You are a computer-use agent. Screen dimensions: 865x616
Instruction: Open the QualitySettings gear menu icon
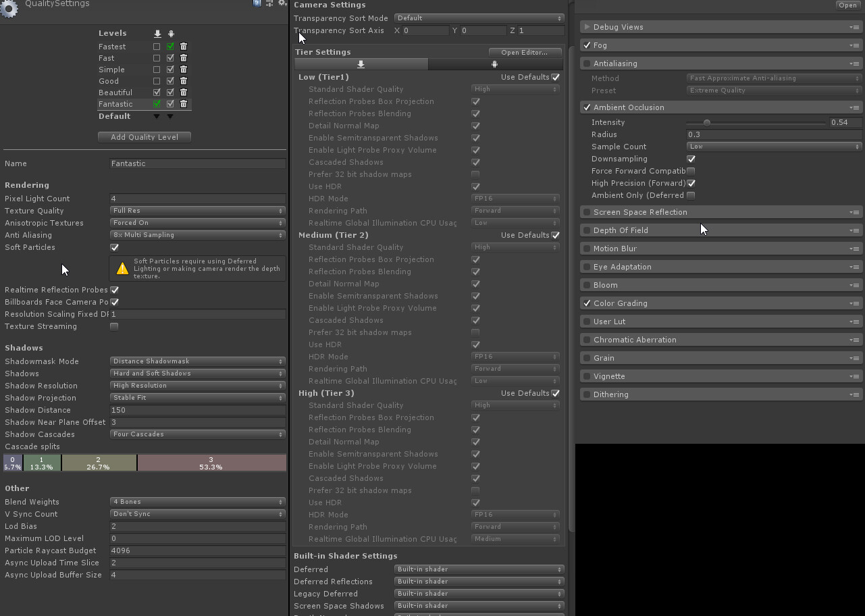[x=282, y=3]
